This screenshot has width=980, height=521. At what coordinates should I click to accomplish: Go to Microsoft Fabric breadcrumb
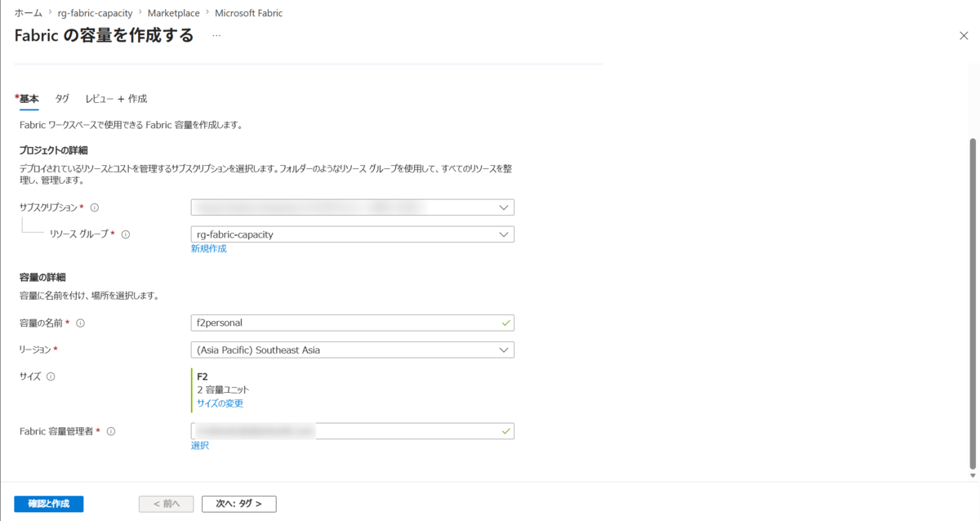[249, 14]
